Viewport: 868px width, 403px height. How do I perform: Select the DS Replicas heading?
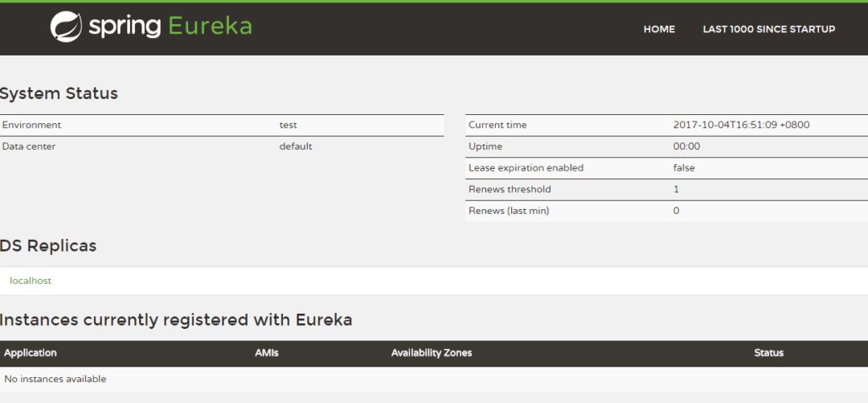pos(48,245)
